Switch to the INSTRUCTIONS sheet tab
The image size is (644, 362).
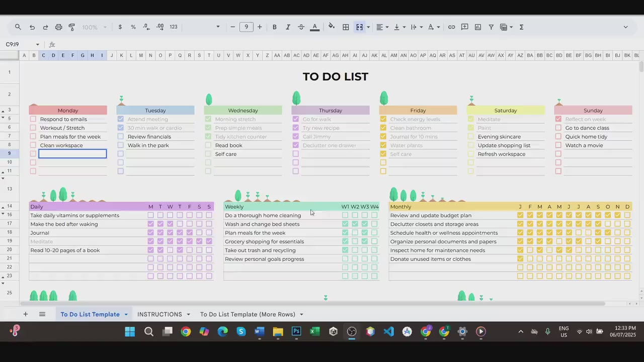(159, 314)
